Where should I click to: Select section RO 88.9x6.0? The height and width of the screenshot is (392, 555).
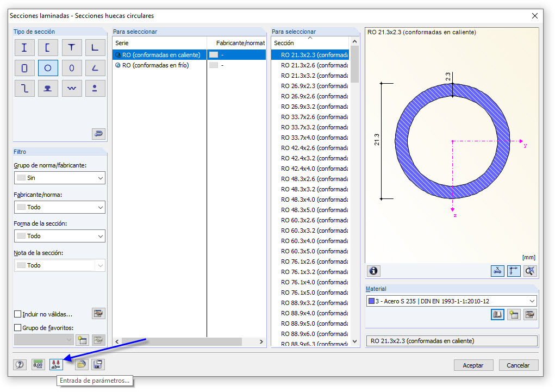[310, 334]
